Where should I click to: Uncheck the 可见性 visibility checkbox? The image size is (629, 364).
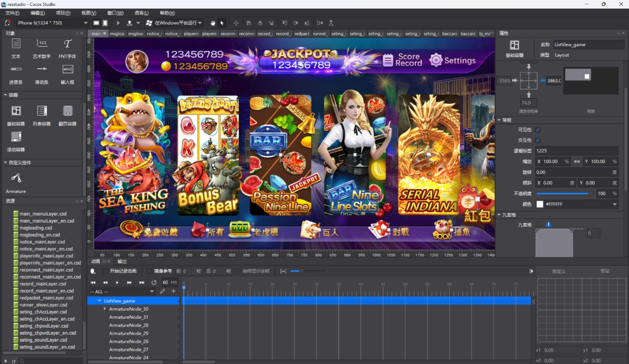tap(538, 130)
